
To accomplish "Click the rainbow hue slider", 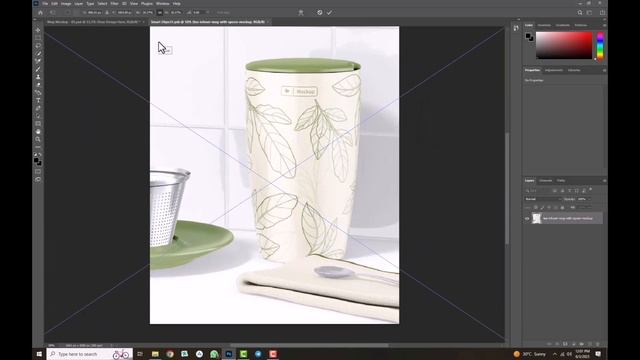I will click(600, 46).
